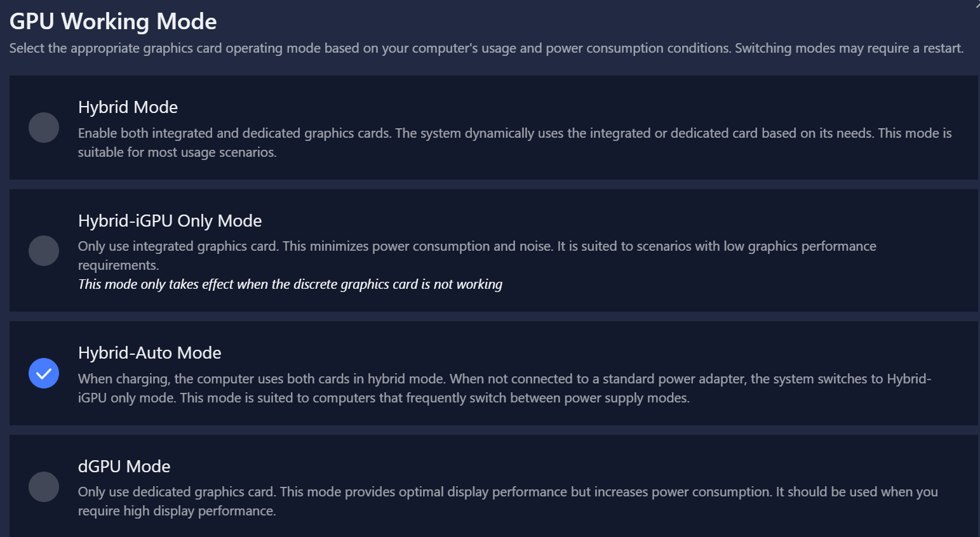Click the GPU Working Mode heading
Viewport: 980px width, 537px height.
point(113,22)
